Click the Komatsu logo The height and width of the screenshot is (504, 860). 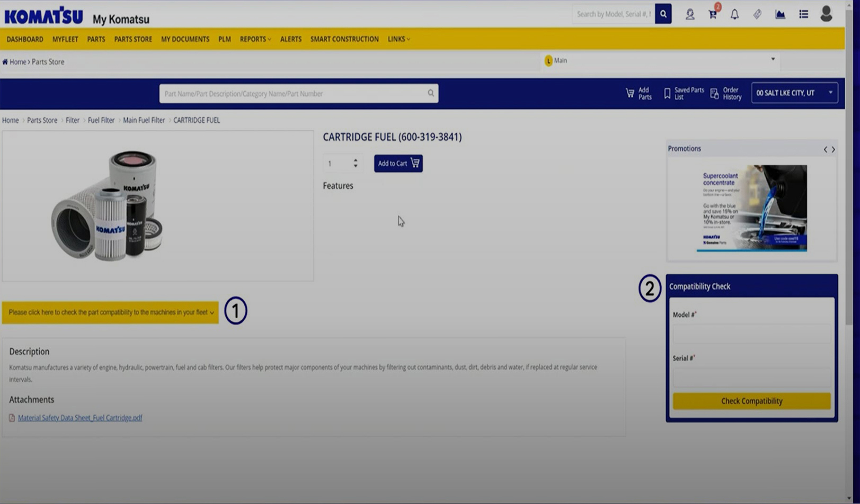point(43,16)
